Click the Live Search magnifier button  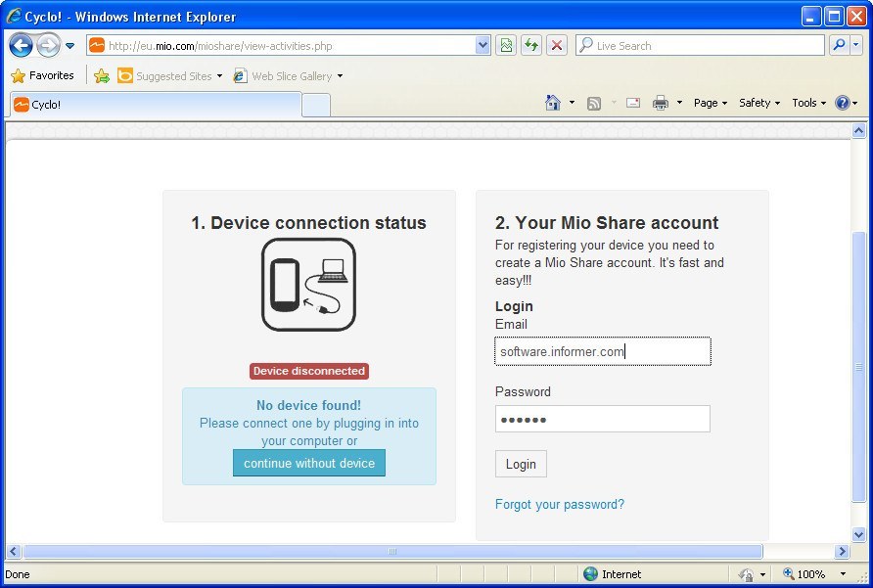click(839, 45)
